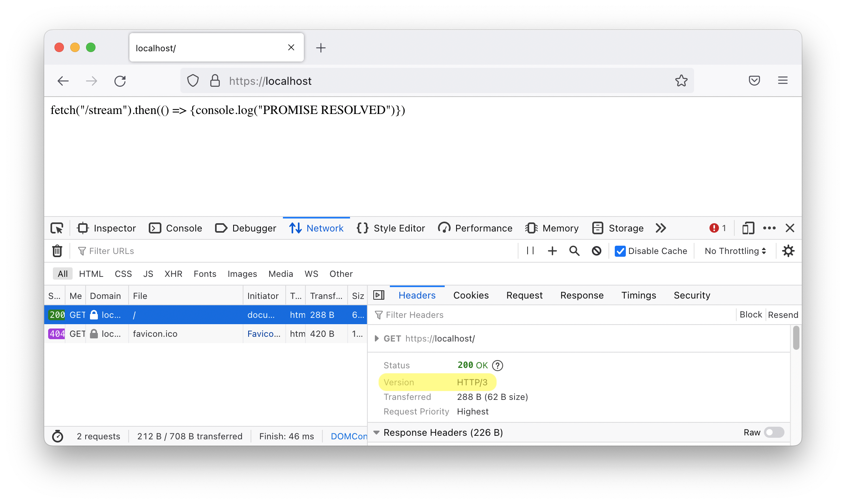The height and width of the screenshot is (504, 846).
Task: Open DevTools settings gear
Action: [788, 251]
